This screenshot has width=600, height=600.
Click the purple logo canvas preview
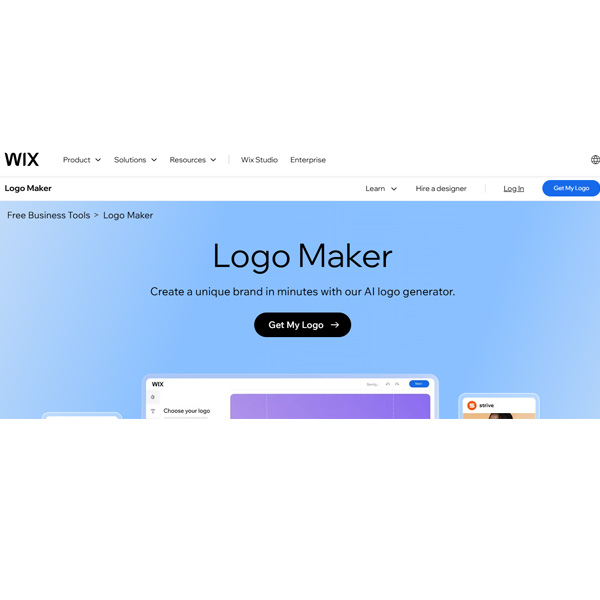330,406
